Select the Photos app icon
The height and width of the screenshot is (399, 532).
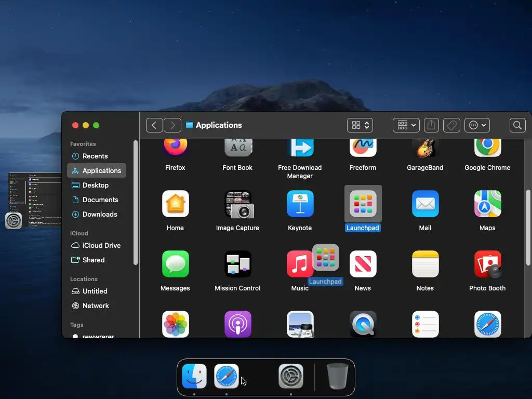(176, 324)
